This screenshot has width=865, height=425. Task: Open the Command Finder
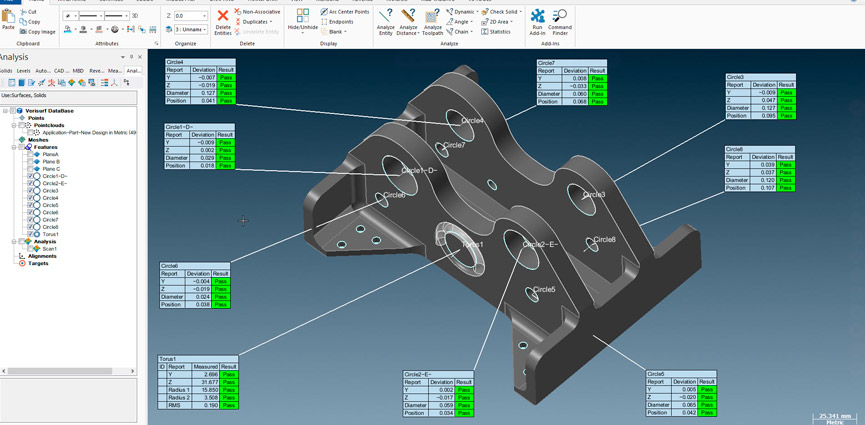(560, 19)
